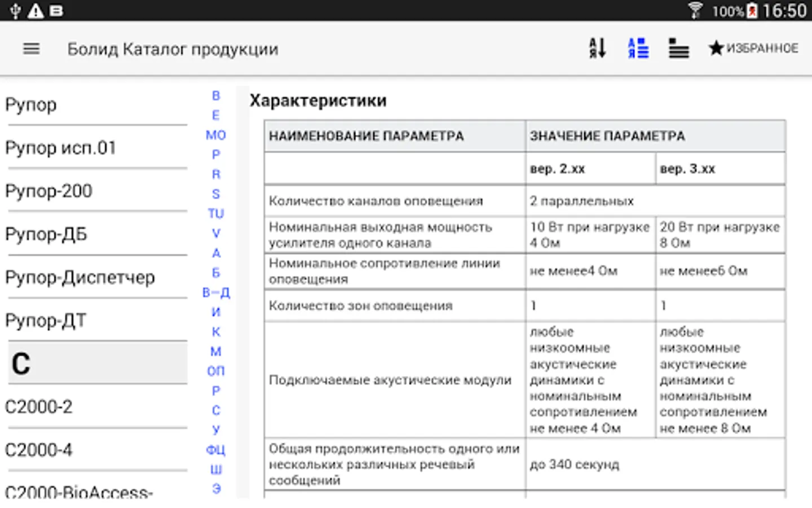The height and width of the screenshot is (508, 812).
Task: Jump to index letter V
Action: pos(216,233)
